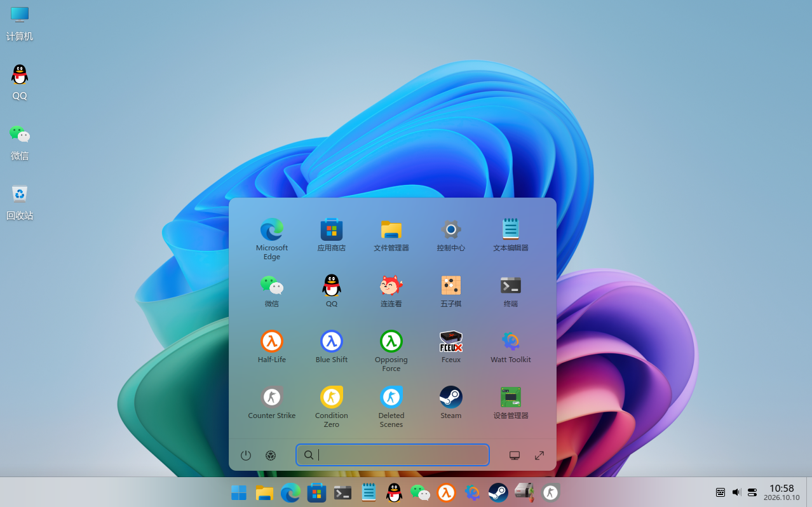Open the on-screen keyboard tray icon
812x507 pixels.
(721, 492)
